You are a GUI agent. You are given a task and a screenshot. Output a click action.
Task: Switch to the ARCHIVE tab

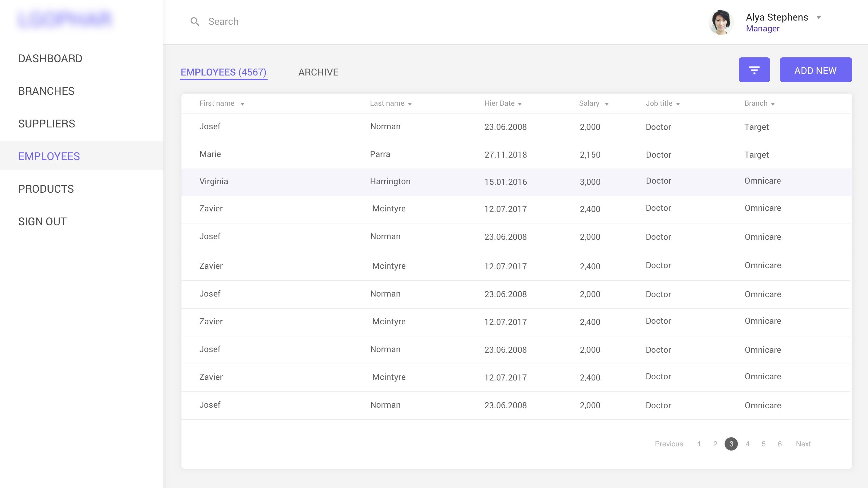click(318, 72)
